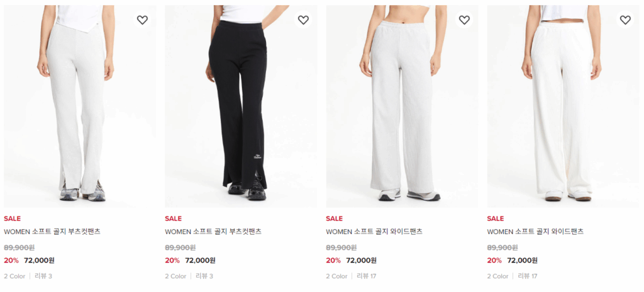Click 72,000원 price under black bootcut pants
The image size is (644, 292).
coord(200,261)
